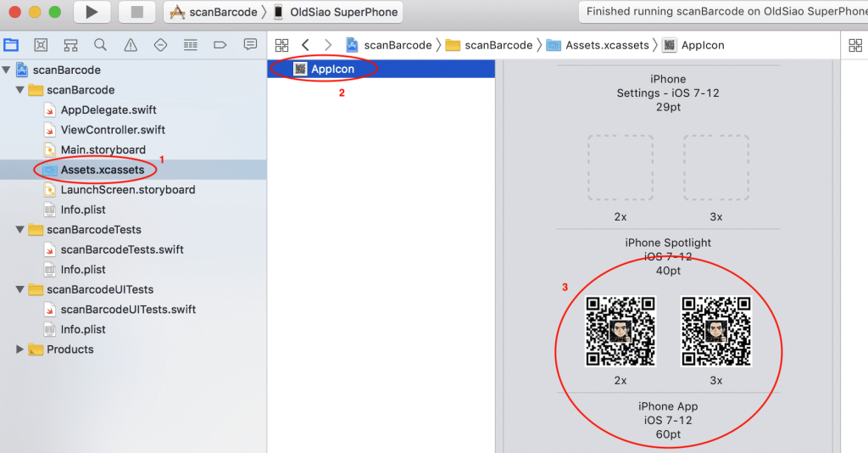Go back in editor history
This screenshot has width=868, height=453.
[305, 45]
